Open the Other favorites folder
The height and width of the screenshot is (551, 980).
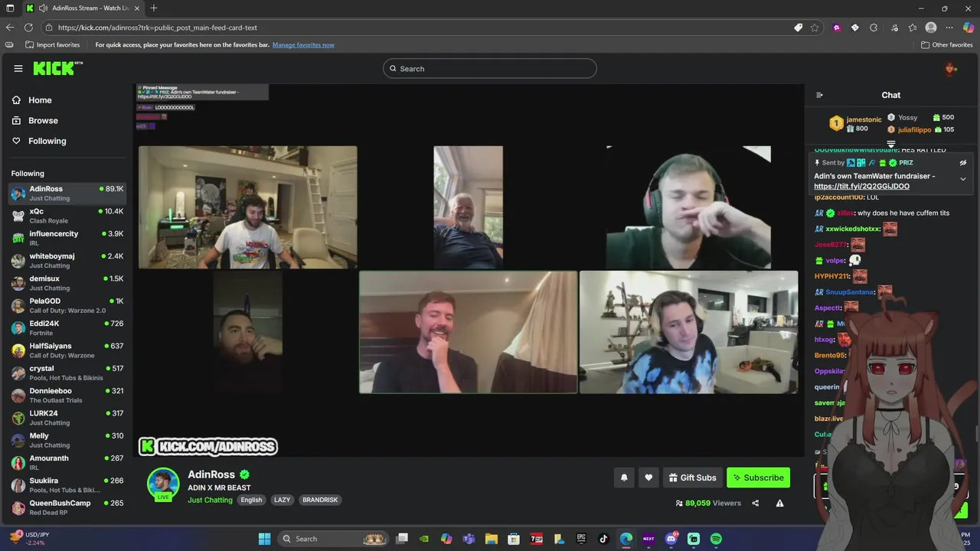(x=947, y=45)
